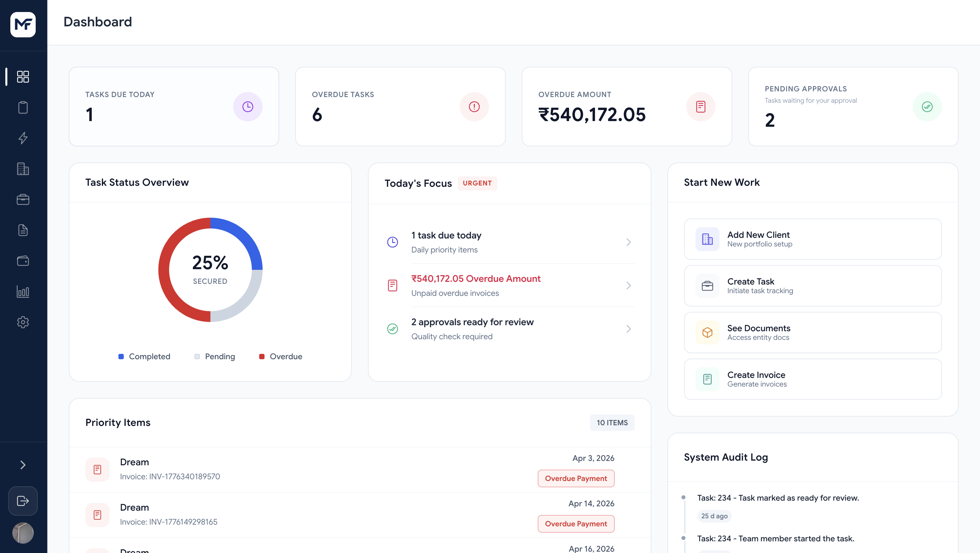980x553 pixels.
Task: Open the document file icon in sidebar
Action: [23, 230]
